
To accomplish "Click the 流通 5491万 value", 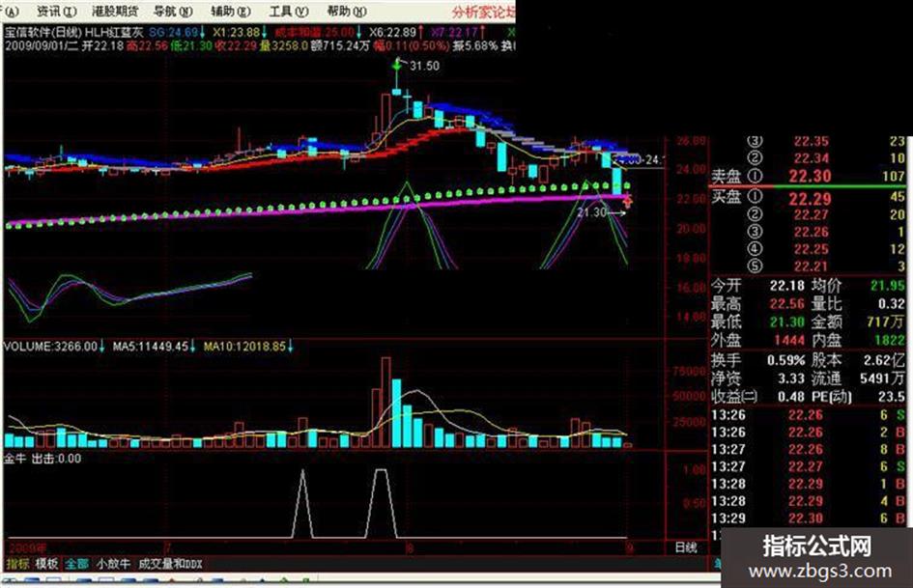I will click(883, 378).
